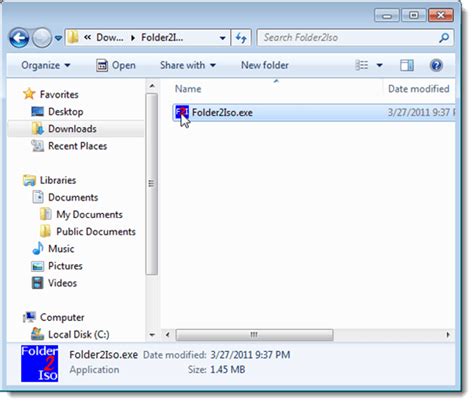The image size is (474, 404).
Task: Click the Recent Places icon
Action: pyautogui.click(x=37, y=146)
